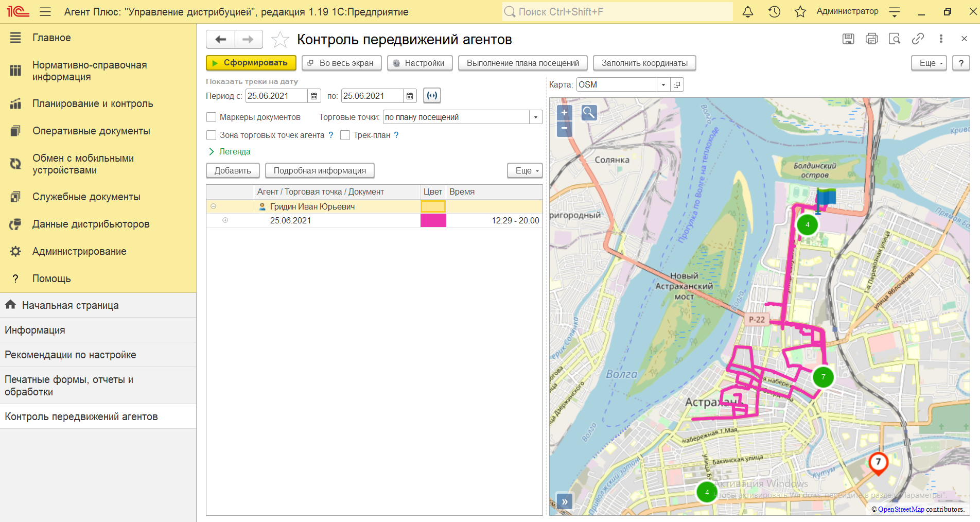
Task: Expand the Легенда section
Action: pyautogui.click(x=230, y=151)
